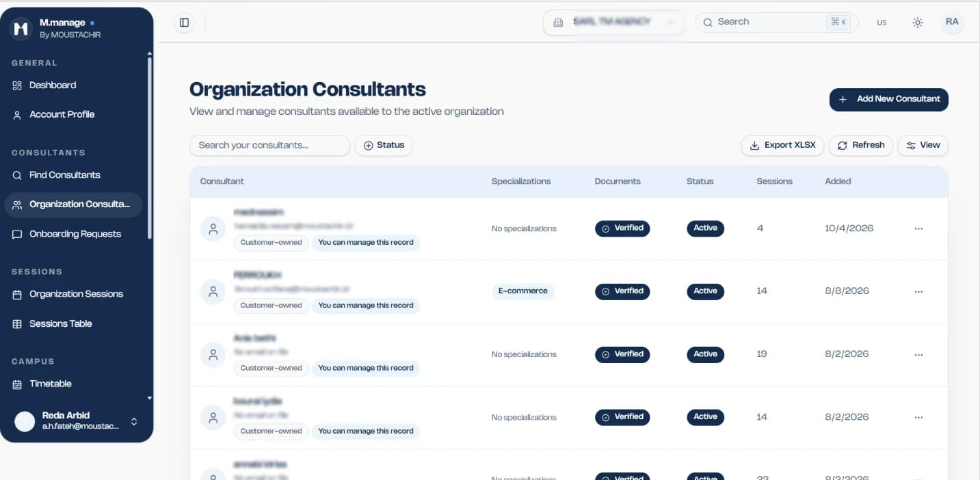Click the Organization Consultants people icon in sidebar
This screenshot has height=480, width=980.
17,204
